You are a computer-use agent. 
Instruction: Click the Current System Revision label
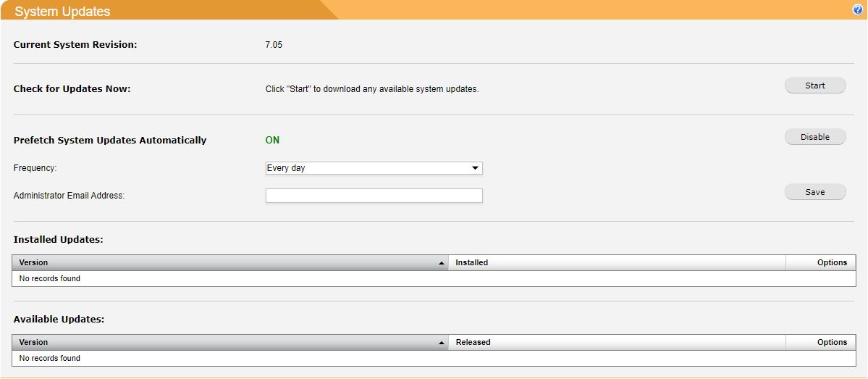point(75,45)
